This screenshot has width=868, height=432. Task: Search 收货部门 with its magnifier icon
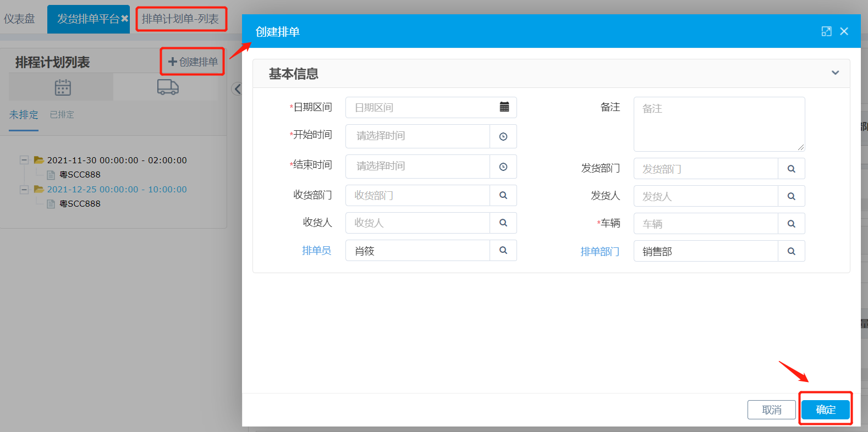click(503, 195)
